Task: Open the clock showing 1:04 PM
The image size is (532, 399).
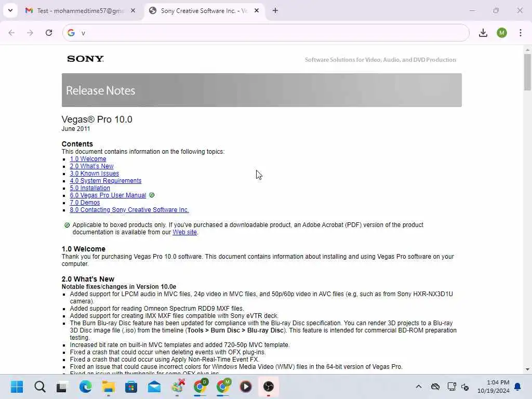Action: [494, 387]
